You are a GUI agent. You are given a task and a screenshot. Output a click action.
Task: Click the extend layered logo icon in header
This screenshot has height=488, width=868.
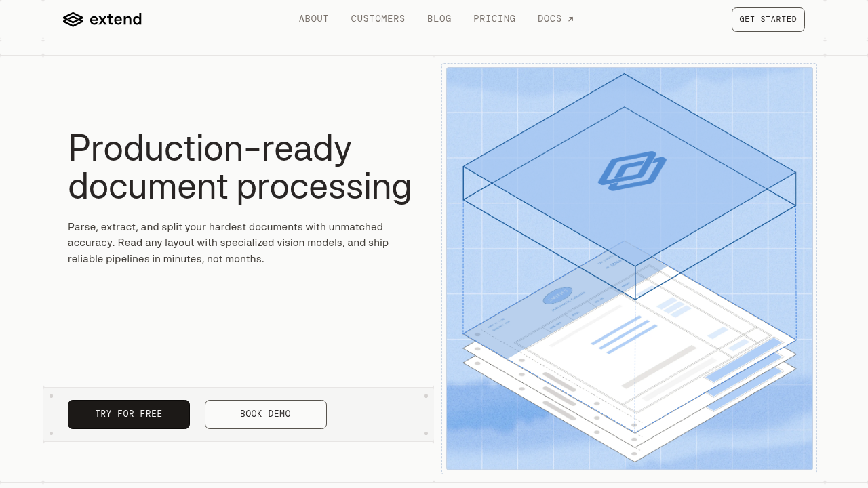click(73, 20)
